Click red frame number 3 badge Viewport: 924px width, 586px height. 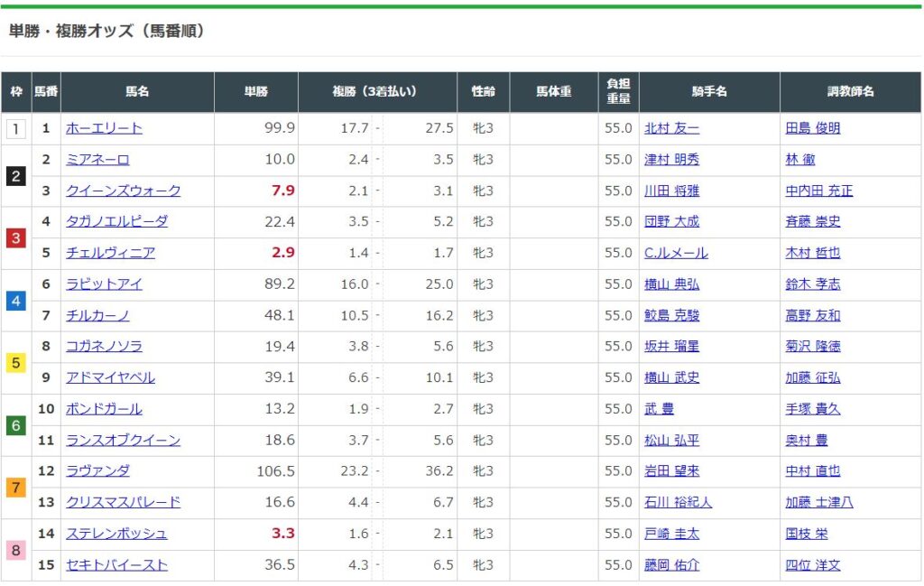(x=15, y=237)
